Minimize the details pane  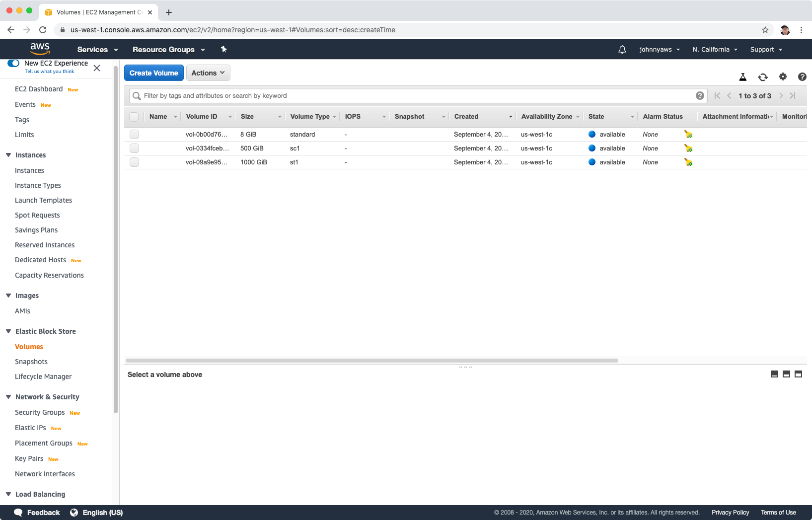[x=774, y=374]
